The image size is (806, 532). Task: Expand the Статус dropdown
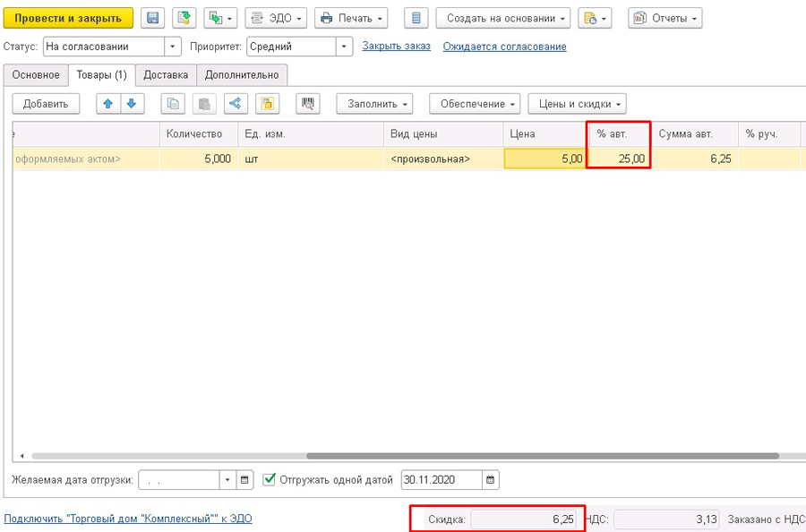[173, 47]
